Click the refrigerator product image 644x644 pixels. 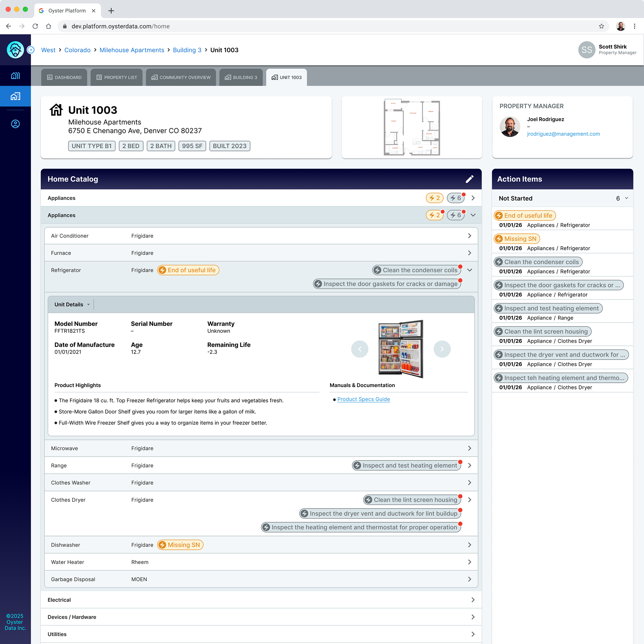click(401, 349)
